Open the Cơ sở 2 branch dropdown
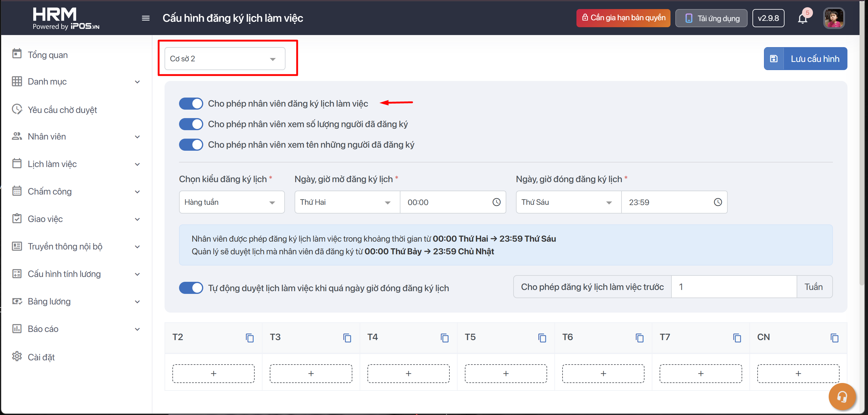 (225, 59)
